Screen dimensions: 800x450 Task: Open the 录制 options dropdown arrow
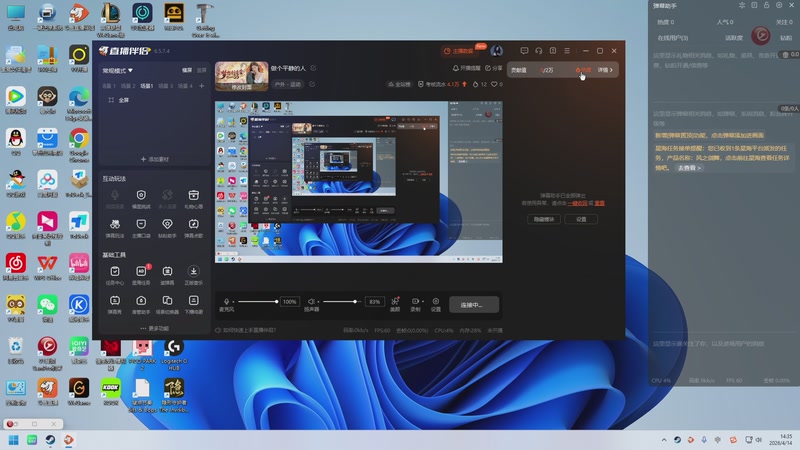tap(423, 302)
